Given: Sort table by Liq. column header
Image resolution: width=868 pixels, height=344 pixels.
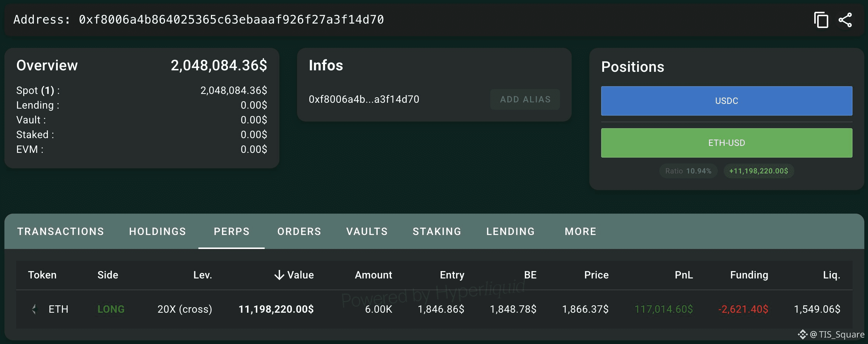Looking at the screenshot, I should [x=832, y=275].
